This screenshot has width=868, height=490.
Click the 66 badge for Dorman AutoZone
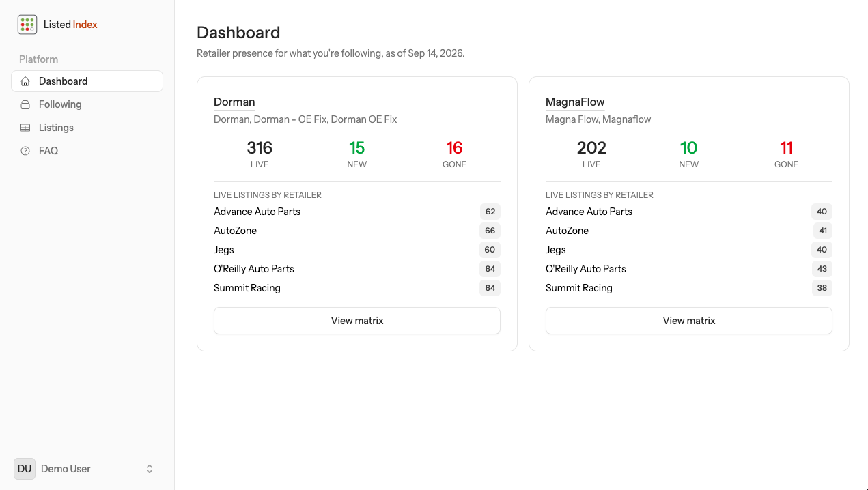490,231
